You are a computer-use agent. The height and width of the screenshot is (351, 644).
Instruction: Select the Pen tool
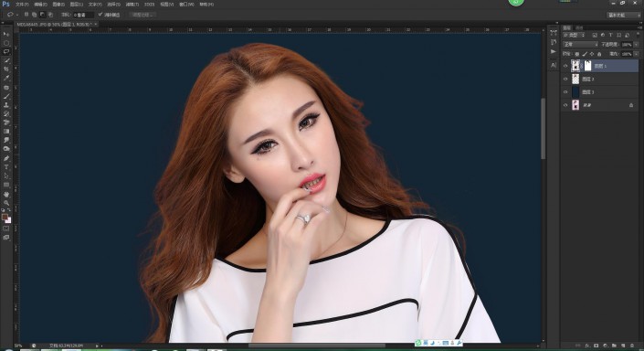tap(6, 158)
